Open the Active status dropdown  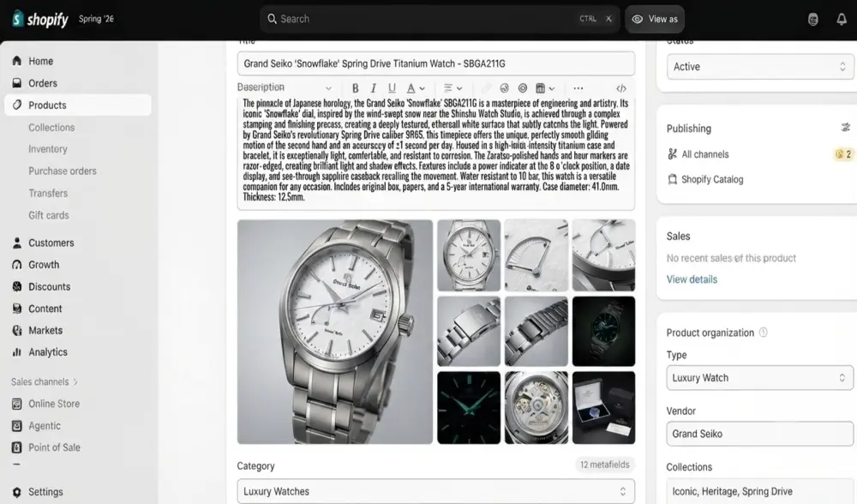pos(759,67)
